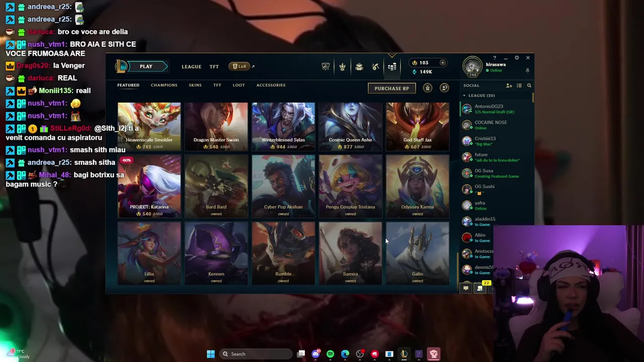The width and height of the screenshot is (644, 362).
Task: Open the Lillia champion card
Action: tap(149, 253)
